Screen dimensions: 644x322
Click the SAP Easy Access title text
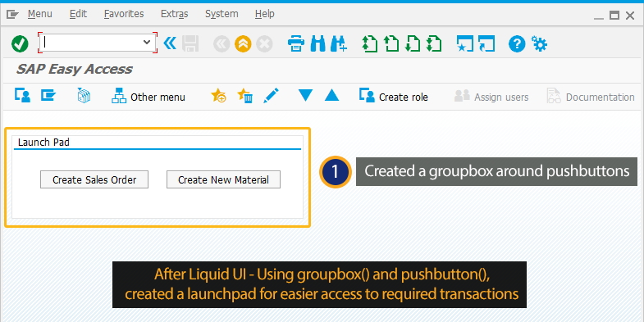(75, 69)
